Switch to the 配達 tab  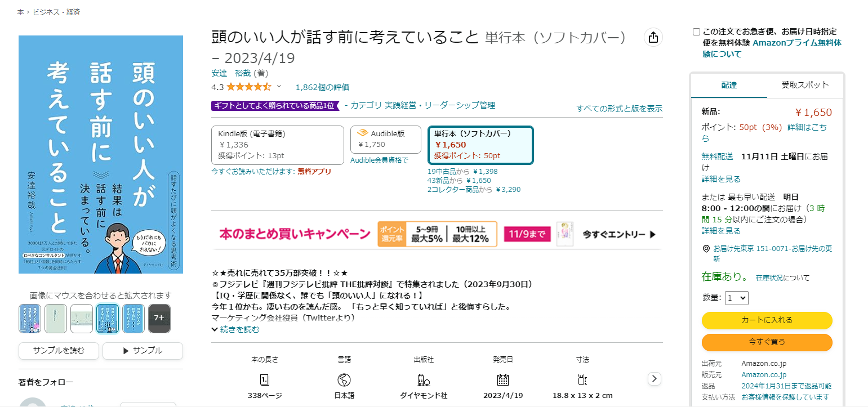[x=729, y=85]
